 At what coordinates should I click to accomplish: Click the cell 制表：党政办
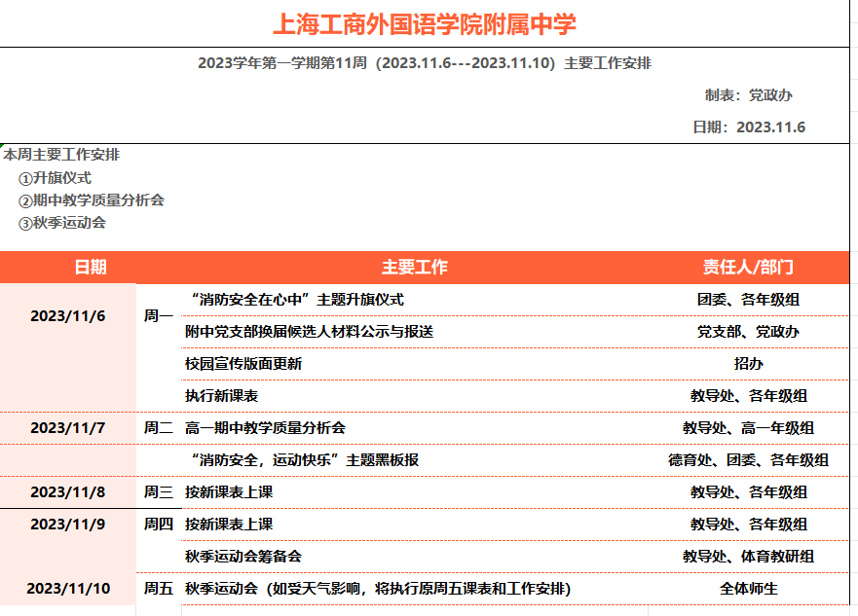(748, 95)
